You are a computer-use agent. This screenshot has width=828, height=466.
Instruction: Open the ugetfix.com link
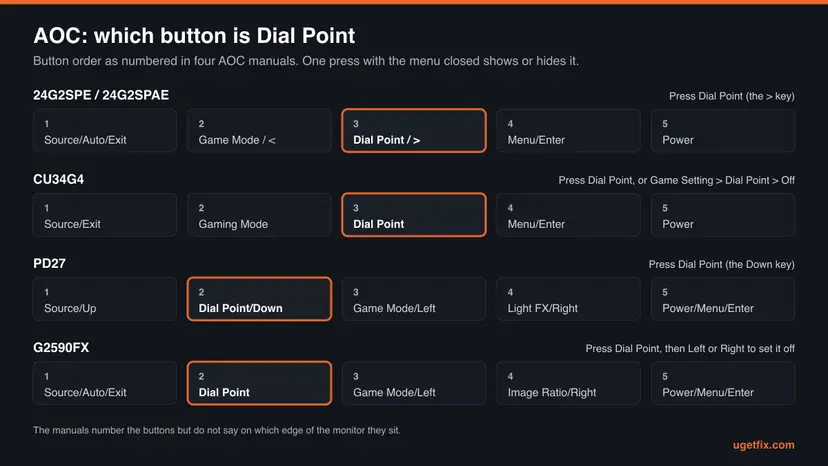(763, 445)
